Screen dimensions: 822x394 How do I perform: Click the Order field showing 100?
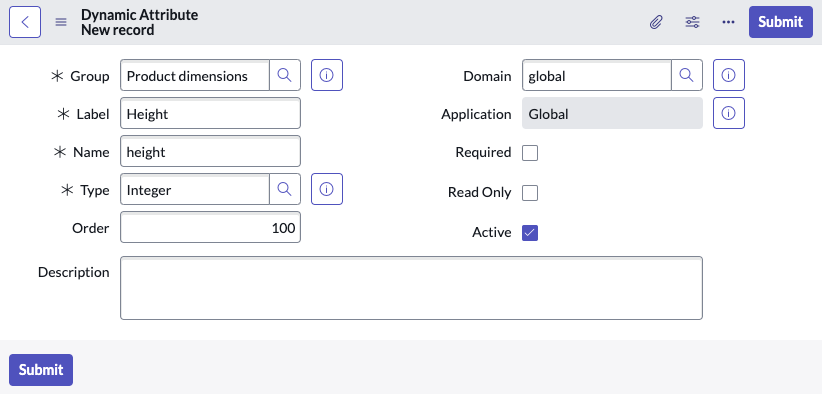[210, 227]
